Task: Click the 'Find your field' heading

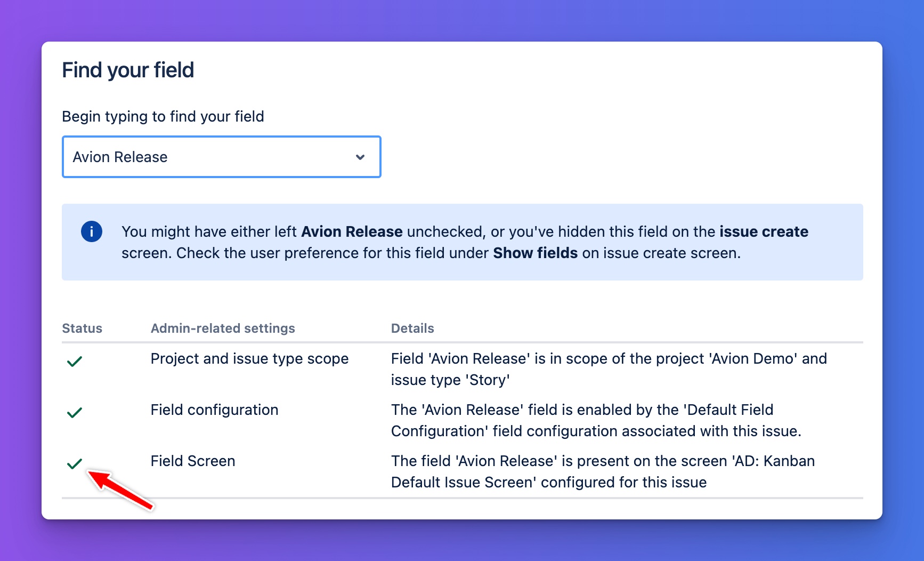Action: 128,70
